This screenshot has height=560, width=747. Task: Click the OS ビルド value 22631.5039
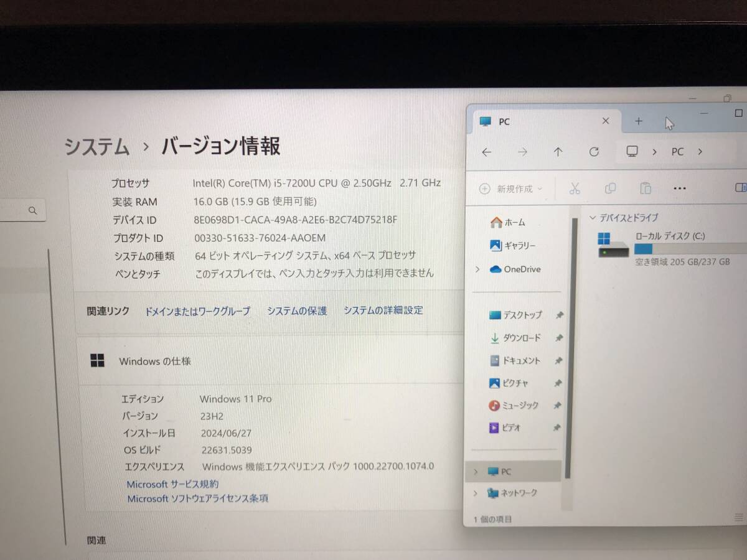(226, 450)
